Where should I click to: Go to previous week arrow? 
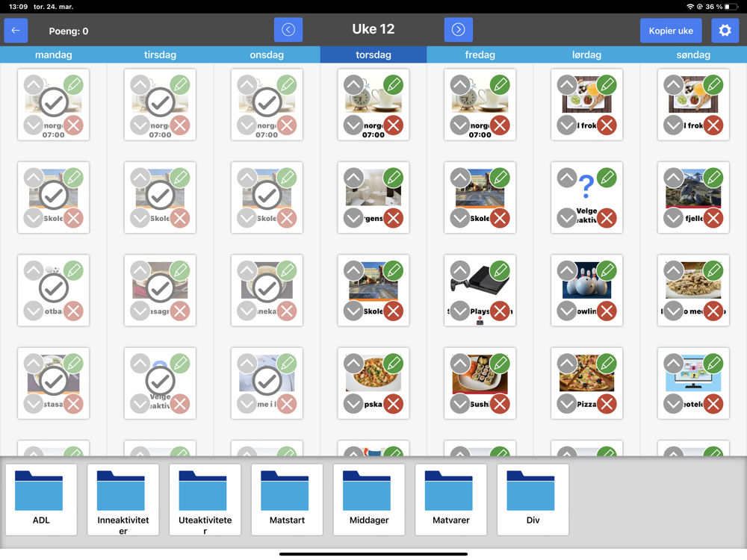[x=288, y=30]
